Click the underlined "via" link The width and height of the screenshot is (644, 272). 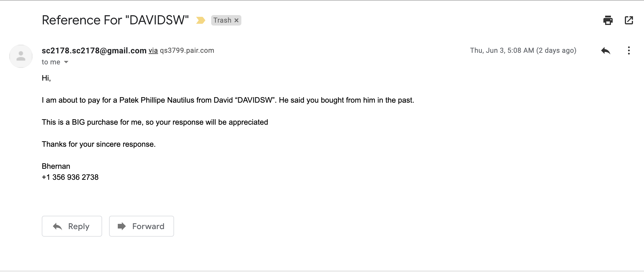tap(153, 51)
